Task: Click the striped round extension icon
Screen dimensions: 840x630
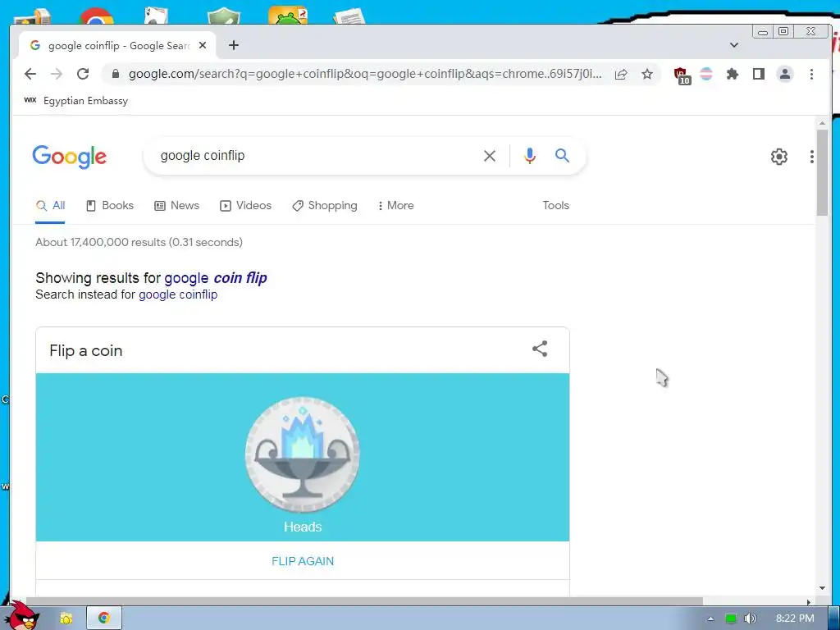Action: pyautogui.click(x=706, y=74)
